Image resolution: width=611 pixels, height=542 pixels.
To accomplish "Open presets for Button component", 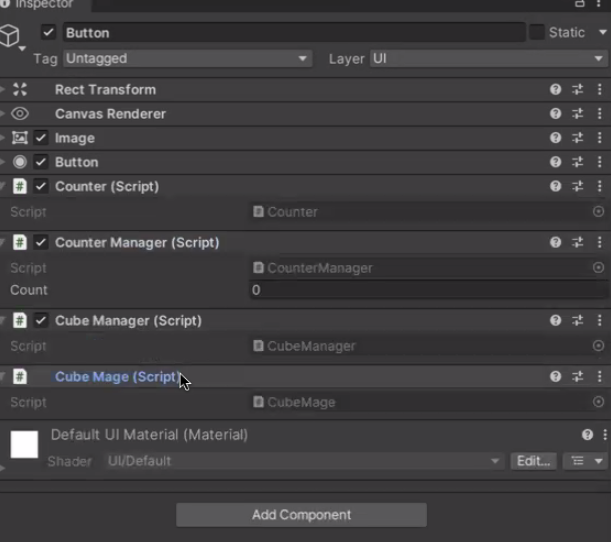I will click(x=577, y=162).
